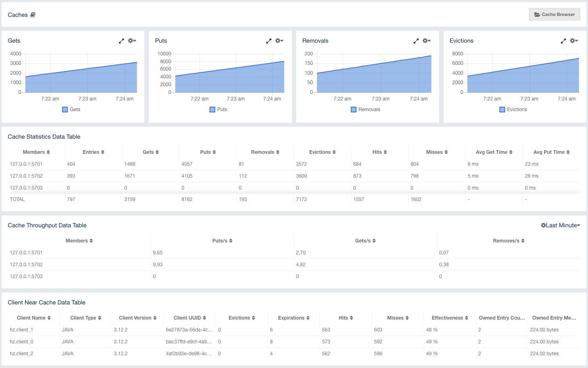Select the TOTAL row label
This screenshot has width=588, height=368.
point(17,199)
